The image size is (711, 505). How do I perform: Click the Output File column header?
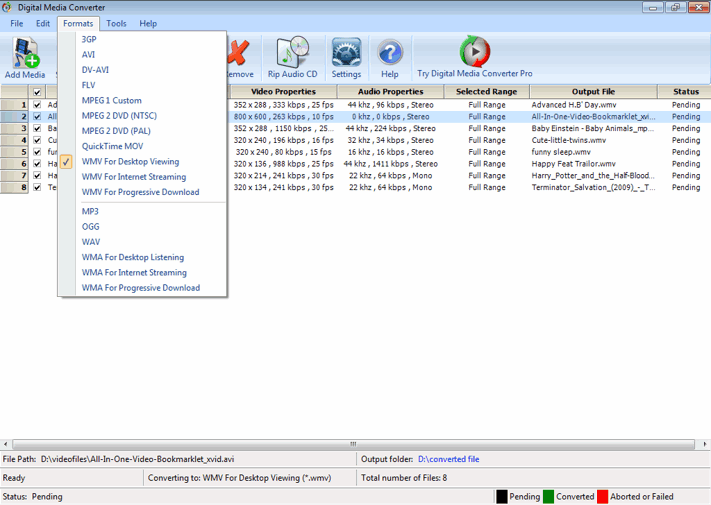click(592, 92)
